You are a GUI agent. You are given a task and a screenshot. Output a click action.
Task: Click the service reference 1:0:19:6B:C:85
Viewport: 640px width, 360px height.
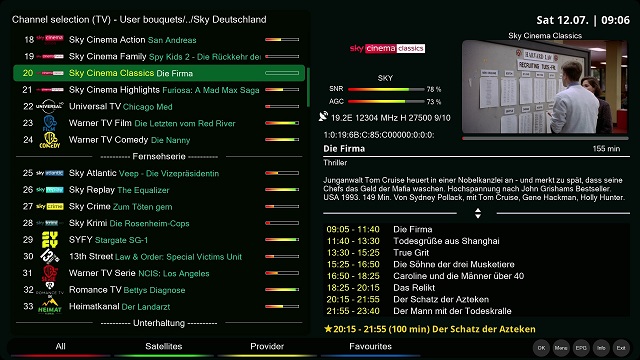click(379, 135)
